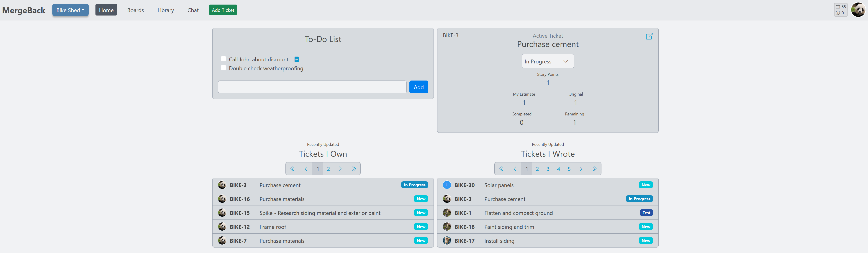Open the Bike Shed project dropdown
This screenshot has width=868, height=253.
[x=70, y=10]
